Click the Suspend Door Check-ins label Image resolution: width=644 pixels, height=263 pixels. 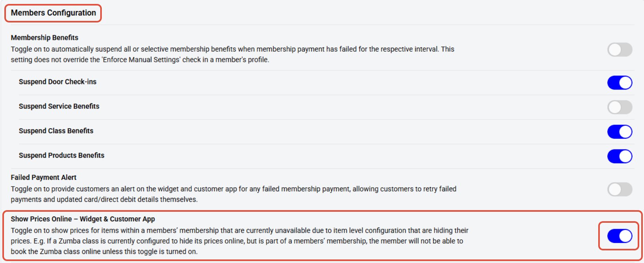(58, 82)
